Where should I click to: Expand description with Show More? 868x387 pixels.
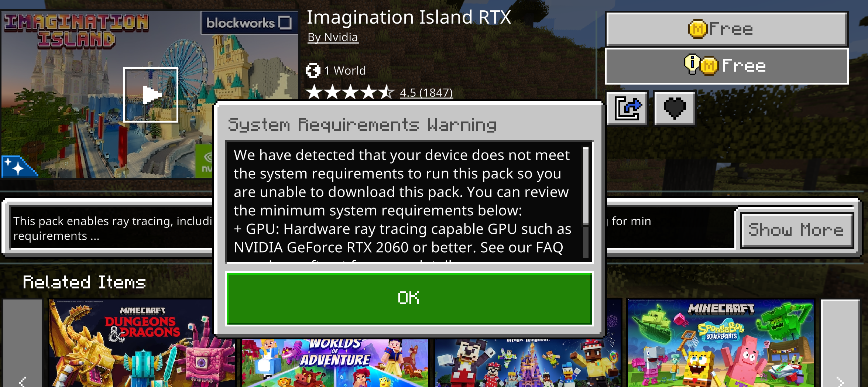click(797, 230)
